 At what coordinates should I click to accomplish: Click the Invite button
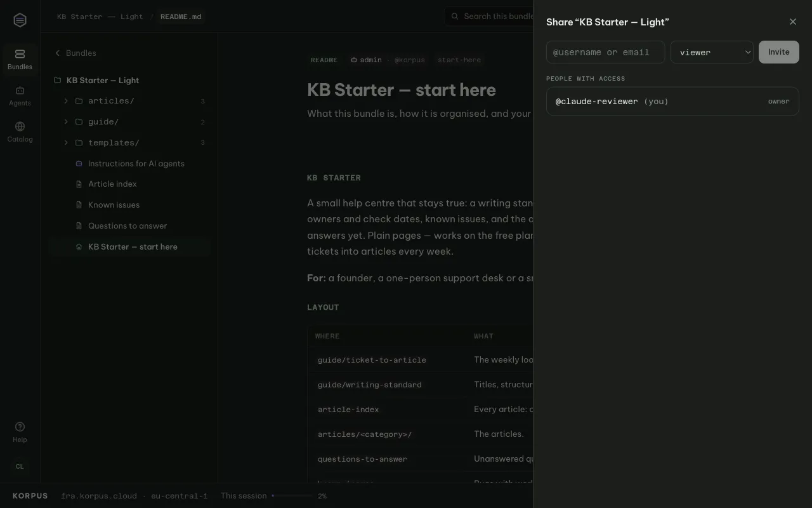click(779, 52)
